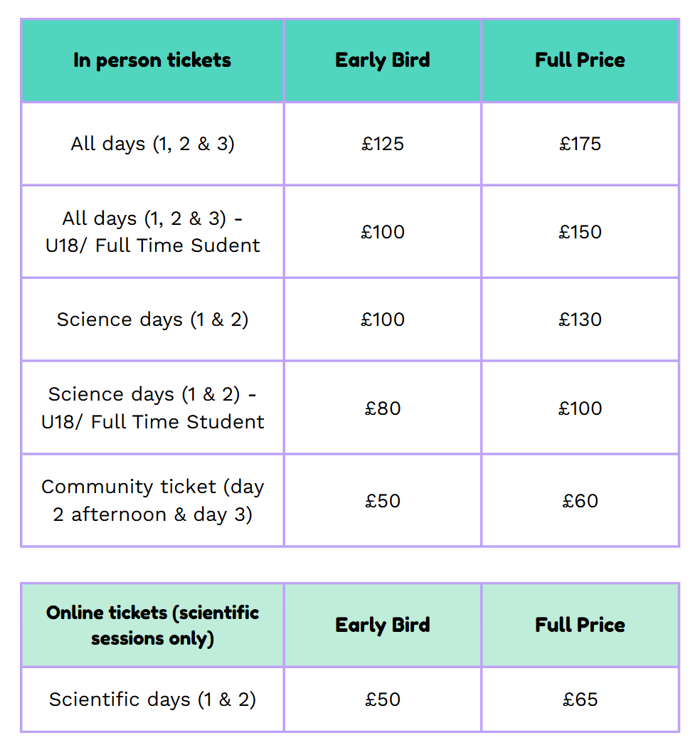Select the £125 early bird price
Viewport: 700px width, 750px height.
[383, 144]
